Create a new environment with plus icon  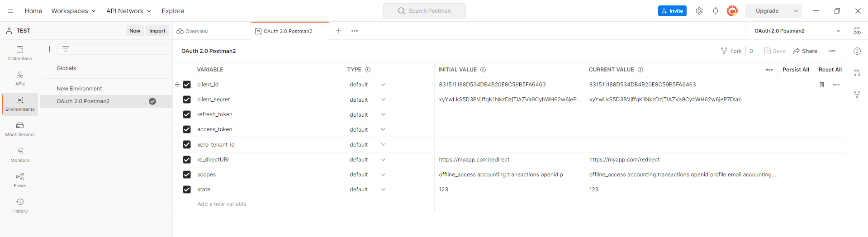(x=50, y=49)
